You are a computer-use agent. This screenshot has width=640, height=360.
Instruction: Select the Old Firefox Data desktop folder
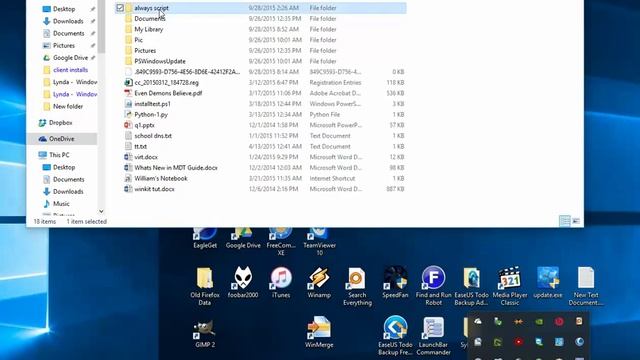click(204, 286)
